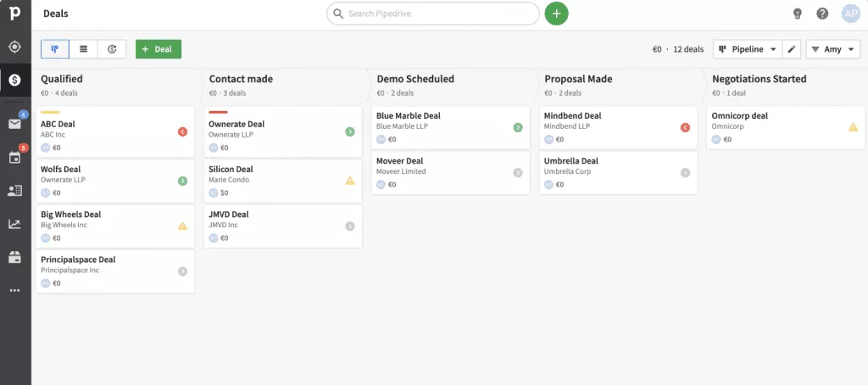Viewport: 868px width, 385px height.
Task: Open Contacts from the sidebar
Action: pos(14,191)
